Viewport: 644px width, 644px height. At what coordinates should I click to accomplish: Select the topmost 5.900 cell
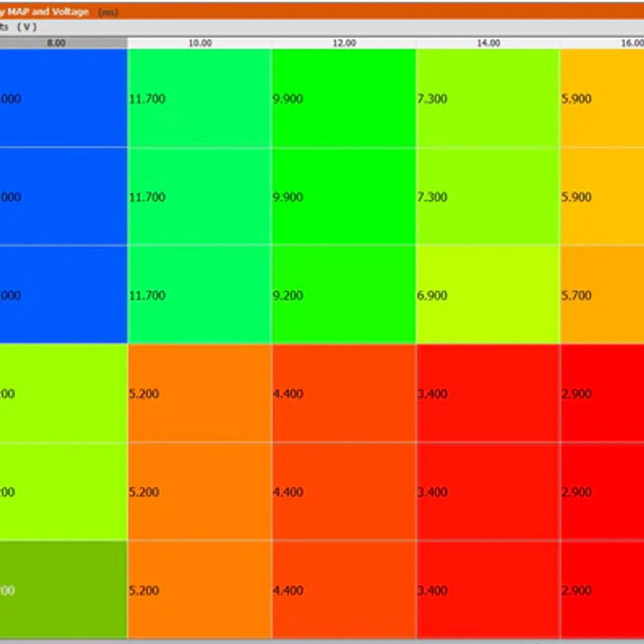click(x=602, y=98)
